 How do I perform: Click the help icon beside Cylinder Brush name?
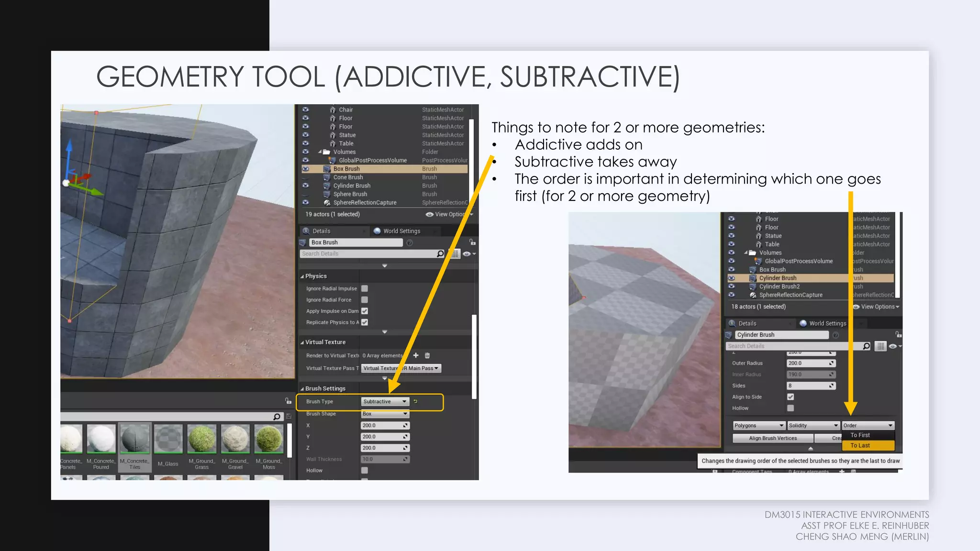pyautogui.click(x=835, y=335)
